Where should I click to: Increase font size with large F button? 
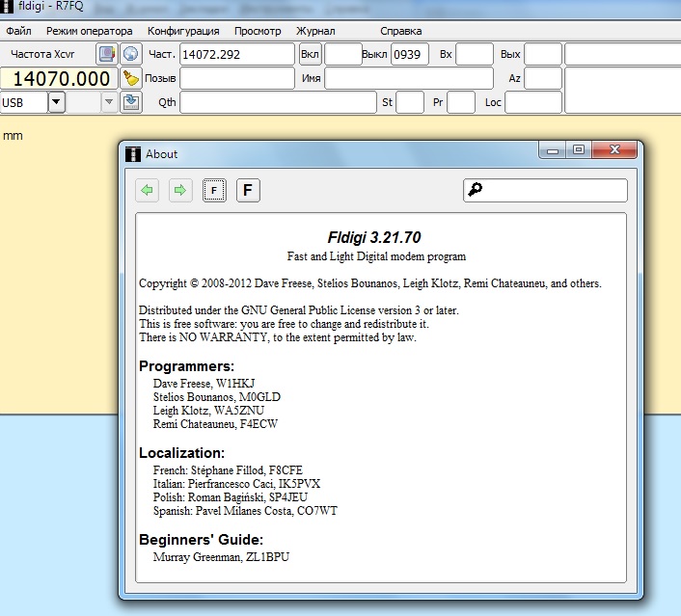click(248, 191)
